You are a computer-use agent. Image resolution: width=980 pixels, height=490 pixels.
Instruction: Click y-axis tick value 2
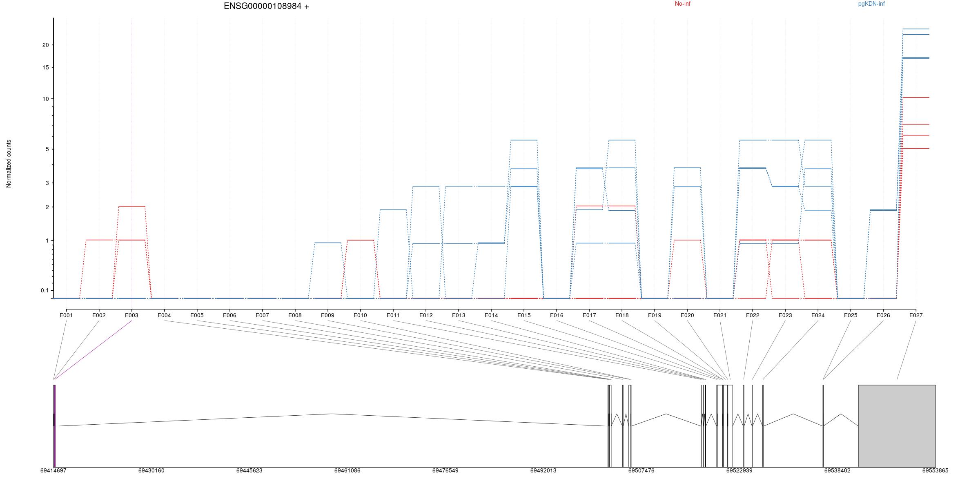[x=47, y=207]
